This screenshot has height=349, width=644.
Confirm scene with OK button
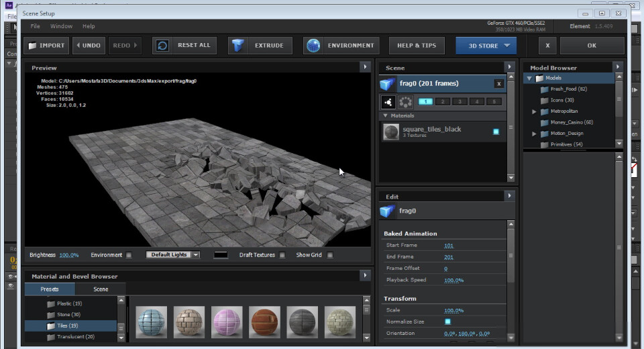pyautogui.click(x=592, y=46)
